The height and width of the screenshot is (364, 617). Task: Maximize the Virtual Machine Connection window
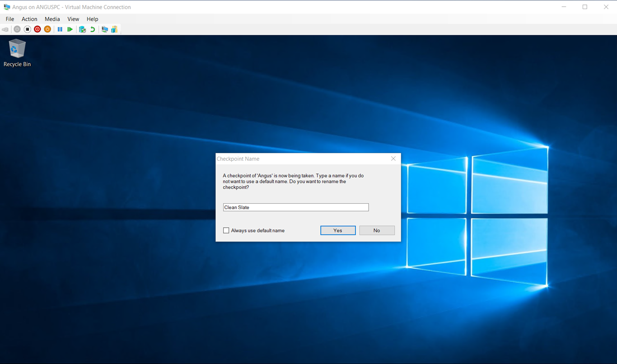tap(585, 7)
